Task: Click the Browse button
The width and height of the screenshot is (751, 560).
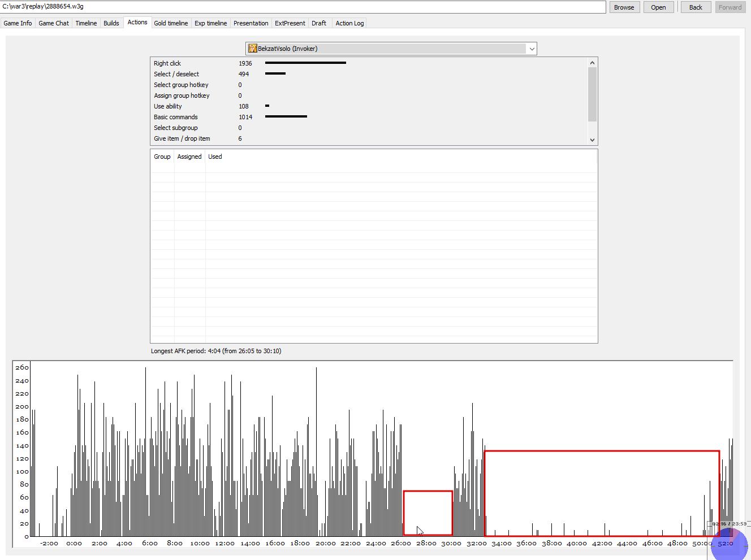Action: [624, 7]
